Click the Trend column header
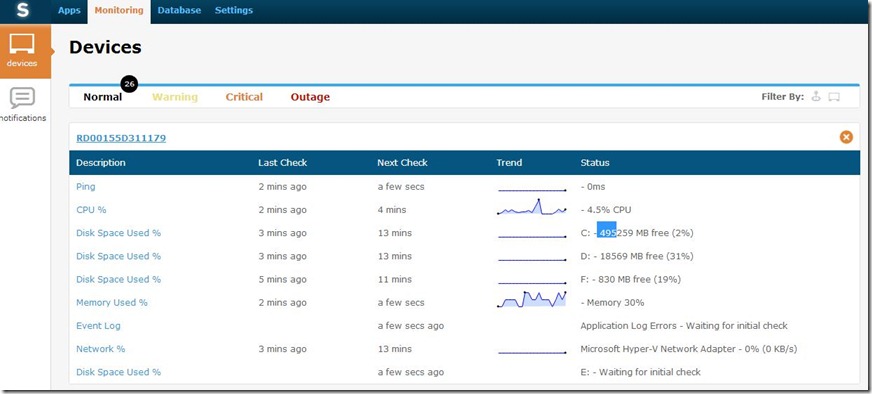872x394 pixels. point(509,163)
